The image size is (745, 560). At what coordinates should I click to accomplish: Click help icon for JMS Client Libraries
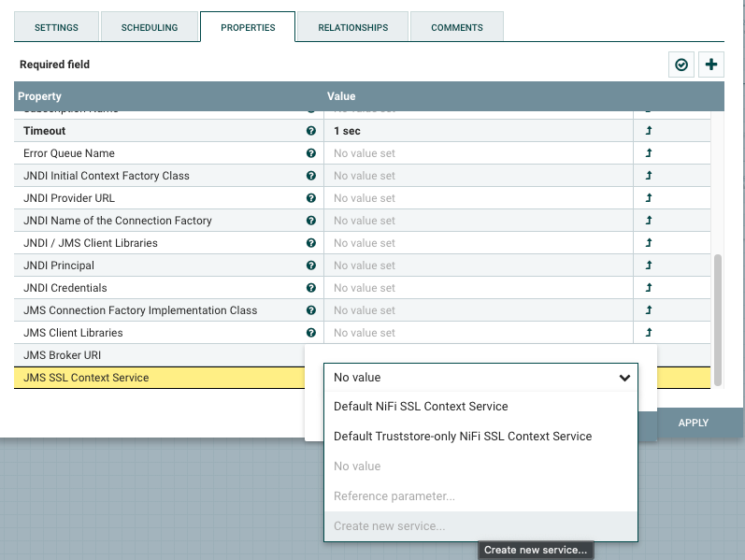311,333
